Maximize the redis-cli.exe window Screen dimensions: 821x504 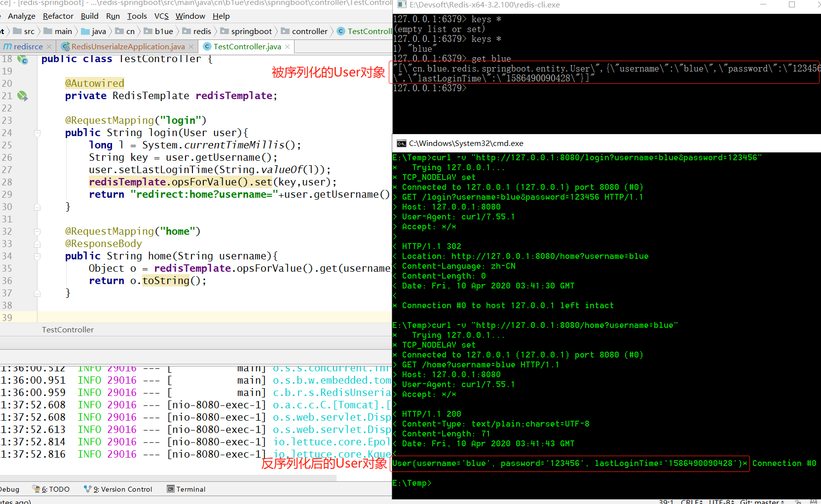point(792,5)
